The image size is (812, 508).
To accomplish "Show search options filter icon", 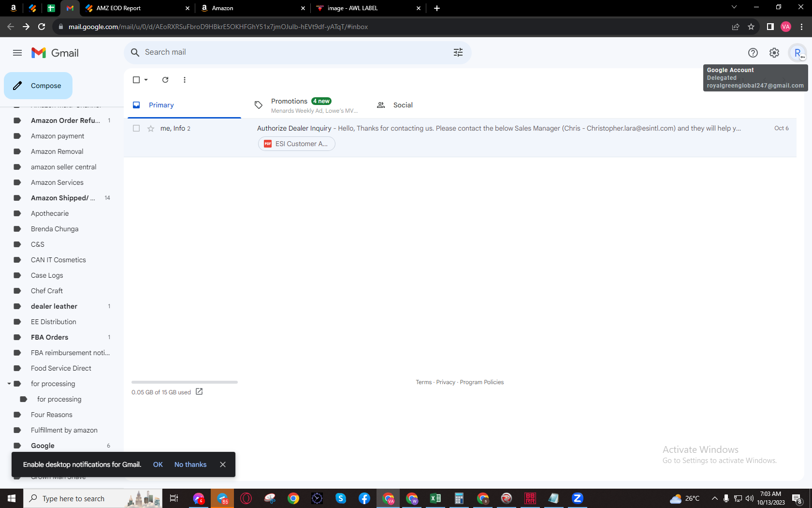I will point(458,52).
